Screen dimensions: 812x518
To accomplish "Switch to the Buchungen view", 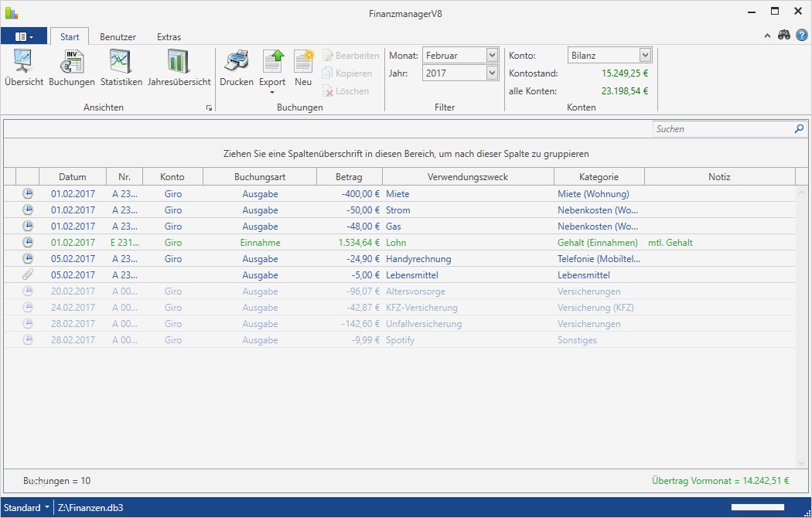I will pos(71,68).
